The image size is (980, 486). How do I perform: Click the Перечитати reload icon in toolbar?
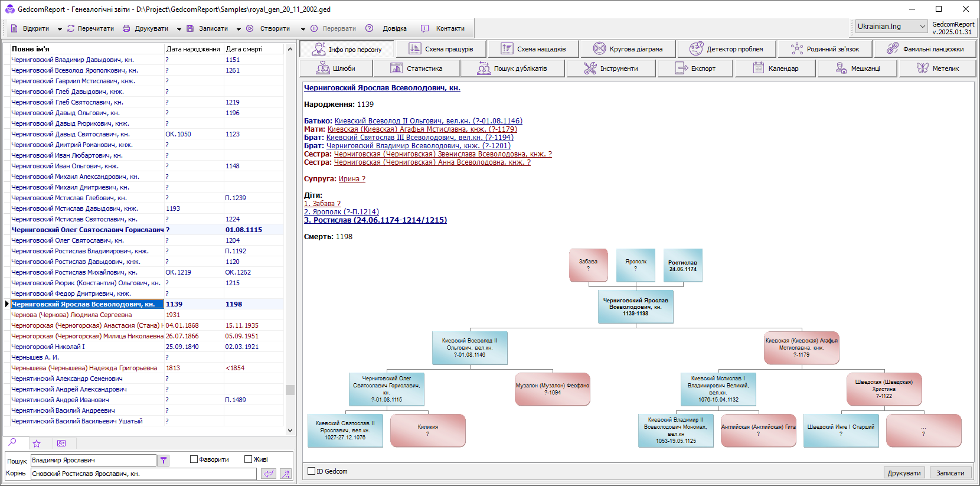[x=71, y=28]
